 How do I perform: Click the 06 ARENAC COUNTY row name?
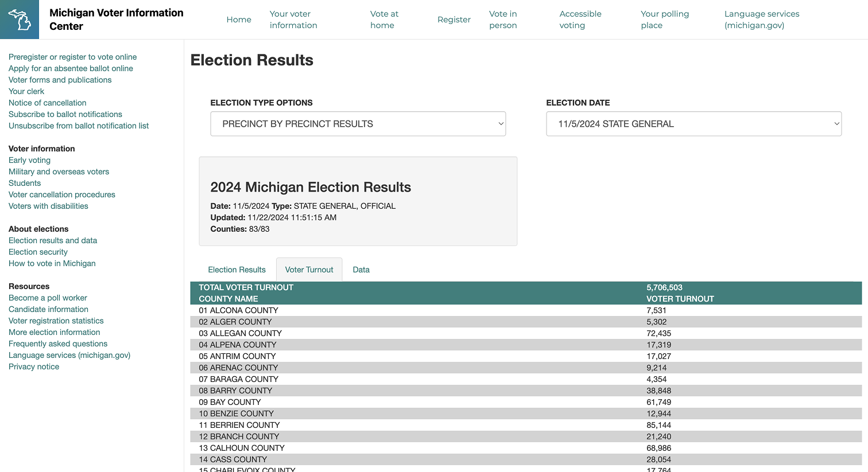point(238,368)
